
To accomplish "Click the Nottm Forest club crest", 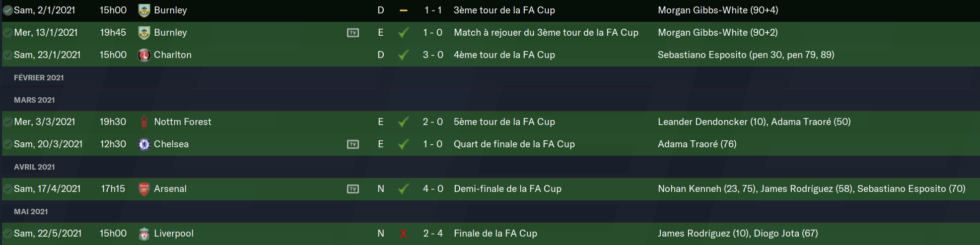I will pos(144,122).
